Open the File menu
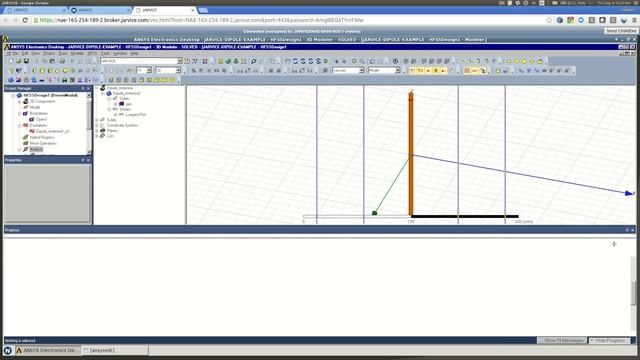This screenshot has height=360, width=640. pos(15,53)
